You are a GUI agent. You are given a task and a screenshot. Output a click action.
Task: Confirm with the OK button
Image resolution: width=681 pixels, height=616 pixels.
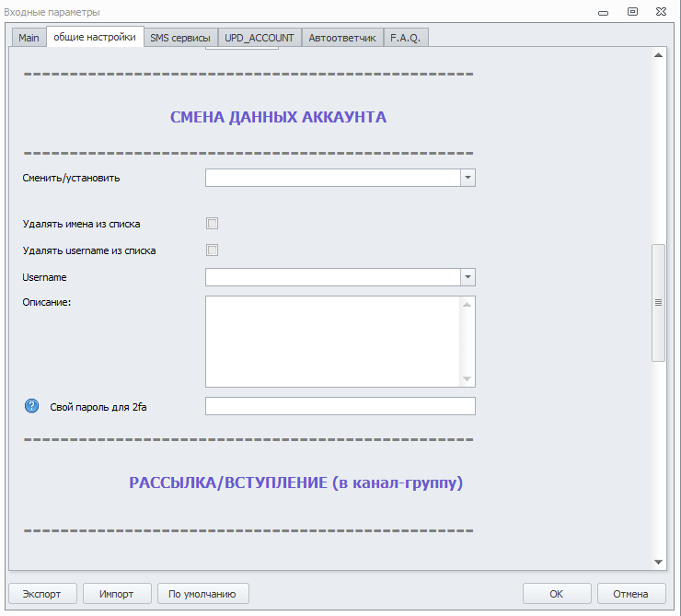tap(557, 594)
